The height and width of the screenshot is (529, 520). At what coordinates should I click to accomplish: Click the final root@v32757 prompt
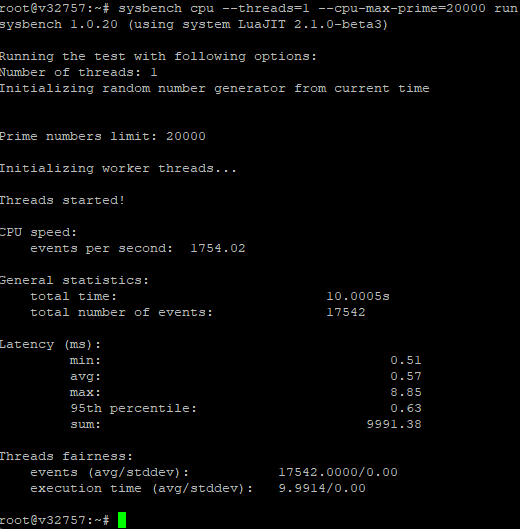55,520
